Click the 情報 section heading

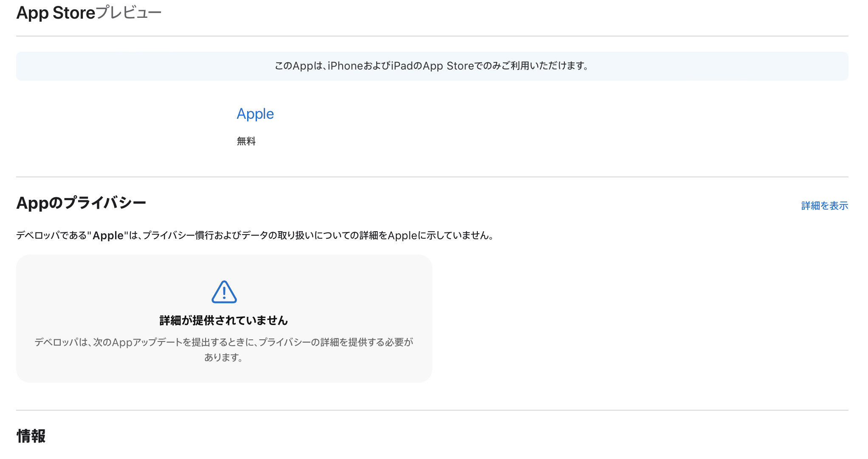point(31,436)
